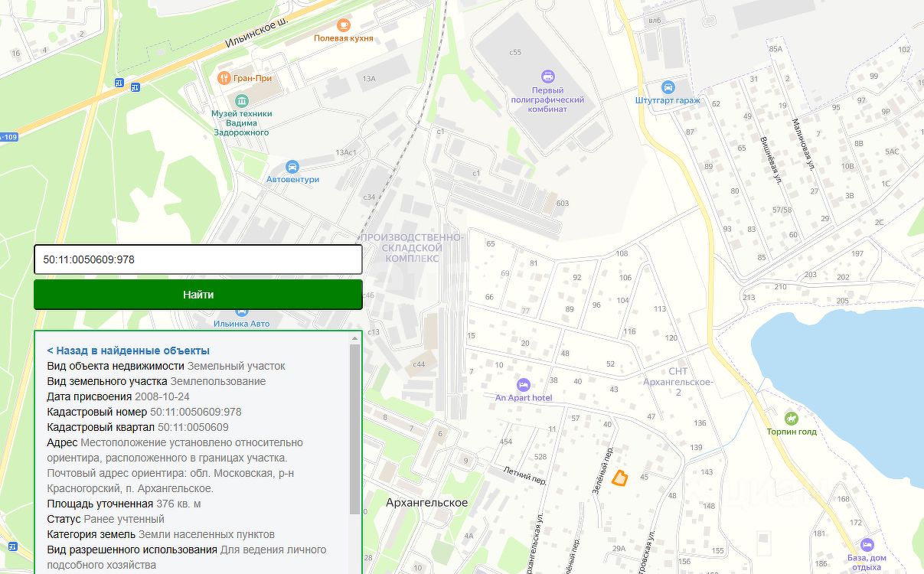The width and height of the screenshot is (924, 574).
Task: Click building number 603 on map
Action: click(x=563, y=203)
